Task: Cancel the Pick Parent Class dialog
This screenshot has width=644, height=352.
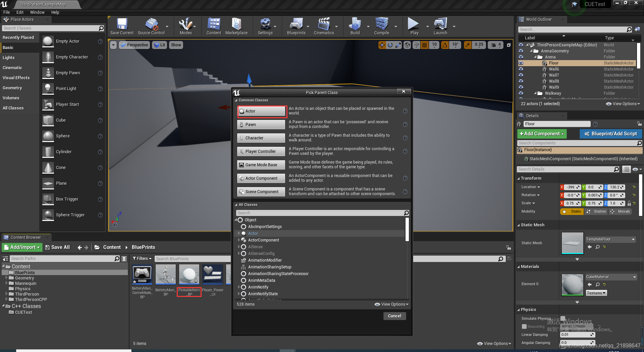Action: 394,316
